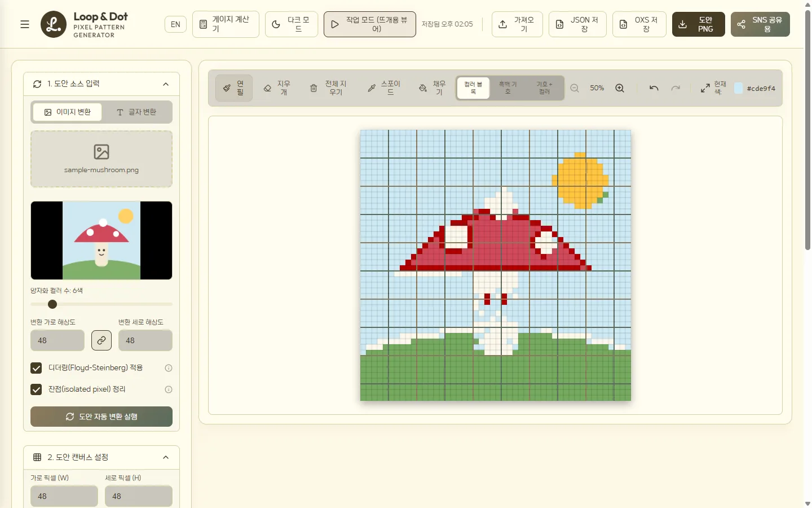Click the 변환 가로 해상도 input field
The height and width of the screenshot is (508, 812).
click(58, 340)
